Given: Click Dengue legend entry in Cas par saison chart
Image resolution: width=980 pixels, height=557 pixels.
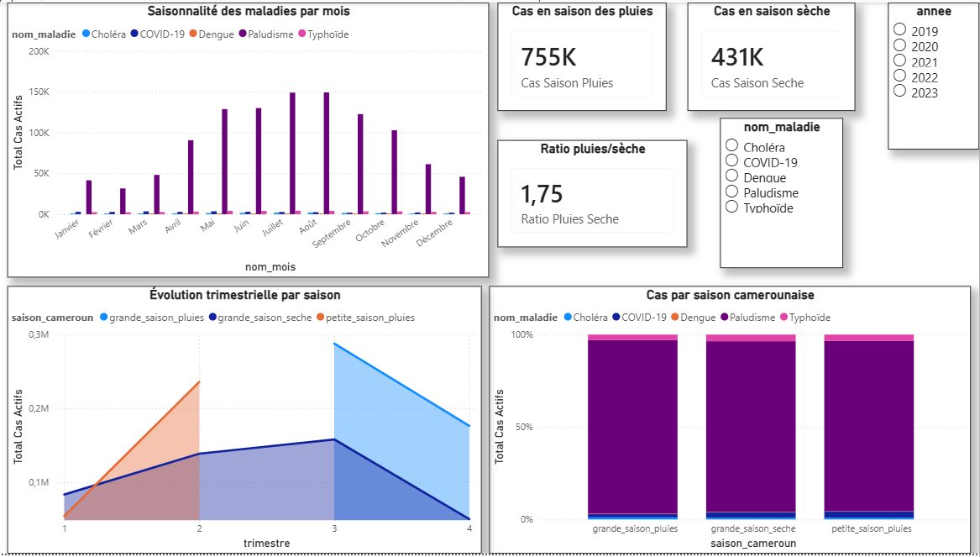Looking at the screenshot, I should tap(693, 318).
